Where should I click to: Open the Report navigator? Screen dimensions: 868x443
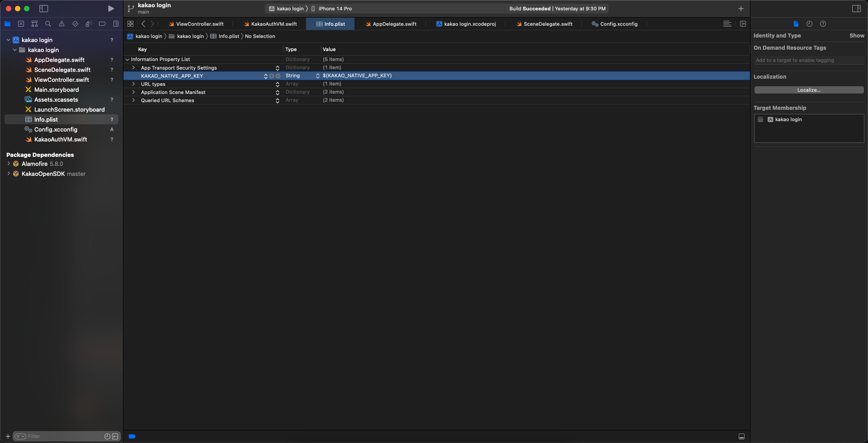(x=116, y=24)
